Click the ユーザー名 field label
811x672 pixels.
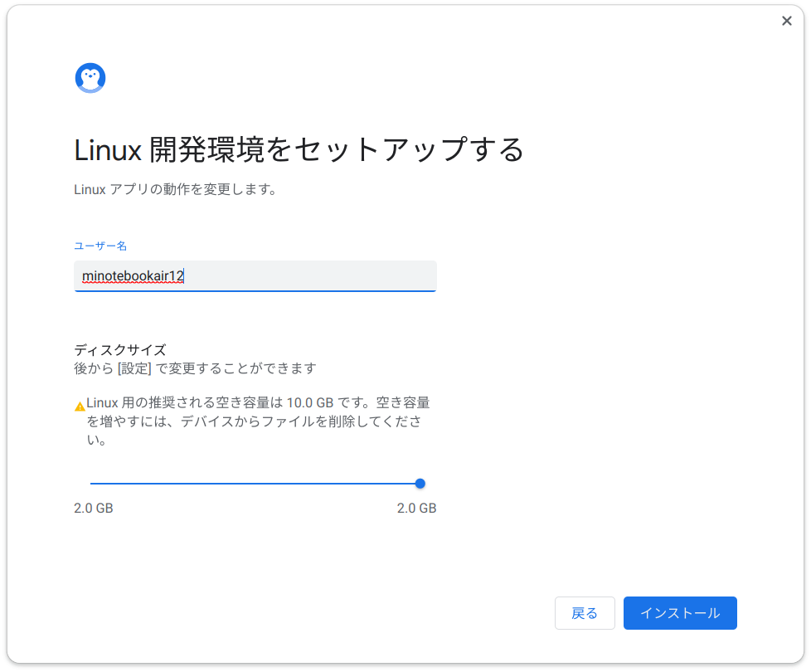tap(100, 246)
